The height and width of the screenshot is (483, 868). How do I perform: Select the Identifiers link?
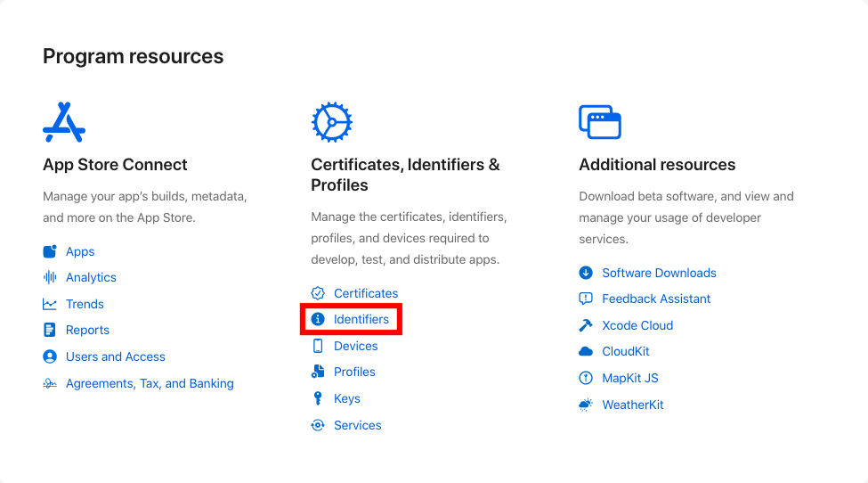[x=361, y=319]
